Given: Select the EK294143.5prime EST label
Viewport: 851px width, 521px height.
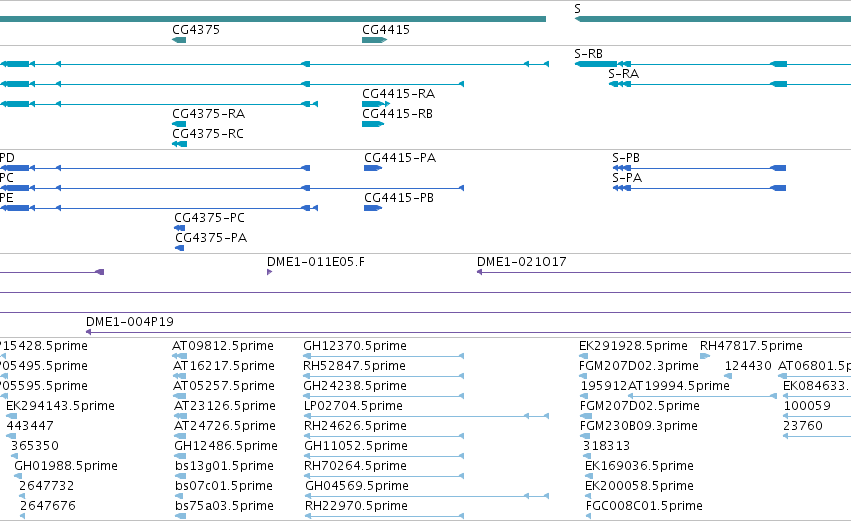Looking at the screenshot, I should tap(60, 406).
